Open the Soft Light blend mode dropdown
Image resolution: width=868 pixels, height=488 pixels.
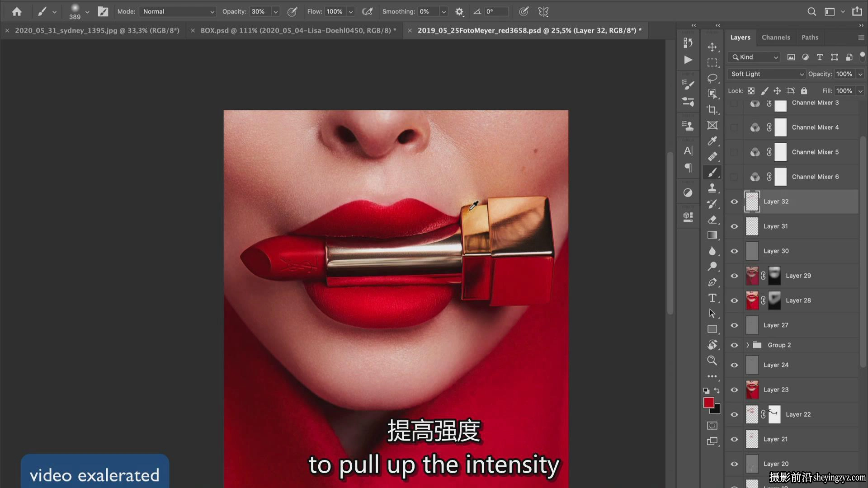click(766, 74)
